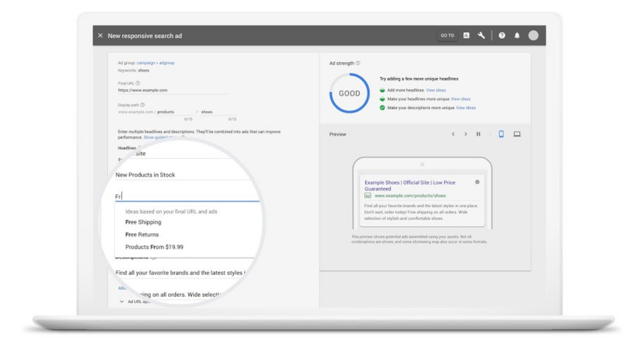Screen dimensions: 644x338
Task: Open the account avatar circle
Action: (x=533, y=35)
